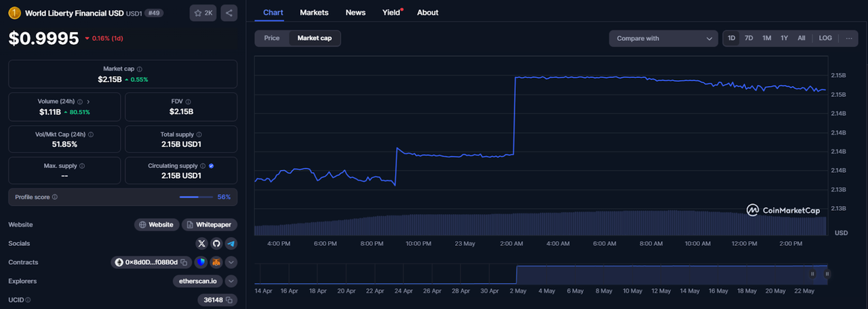Screen dimensions: 868x309
Task: Click the three-dots more chart options button
Action: (849, 39)
